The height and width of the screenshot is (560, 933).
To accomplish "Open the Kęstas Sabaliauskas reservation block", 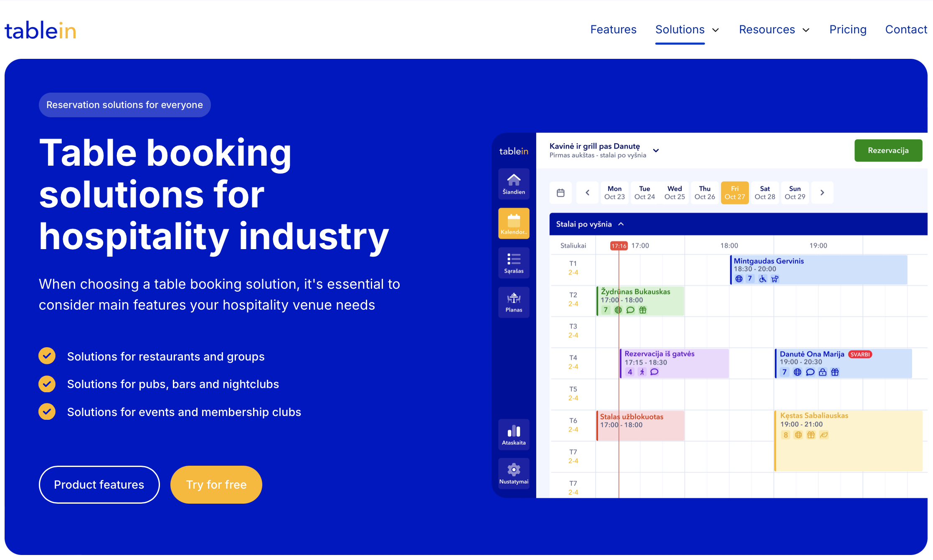I will pyautogui.click(x=848, y=441).
